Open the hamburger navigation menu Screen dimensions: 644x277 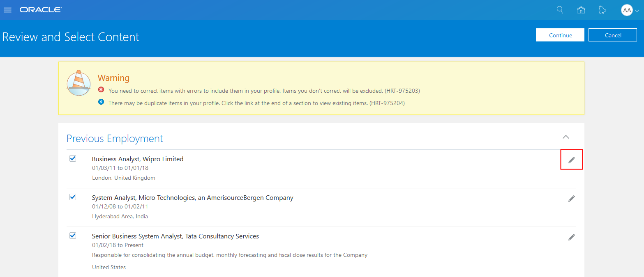(x=7, y=10)
